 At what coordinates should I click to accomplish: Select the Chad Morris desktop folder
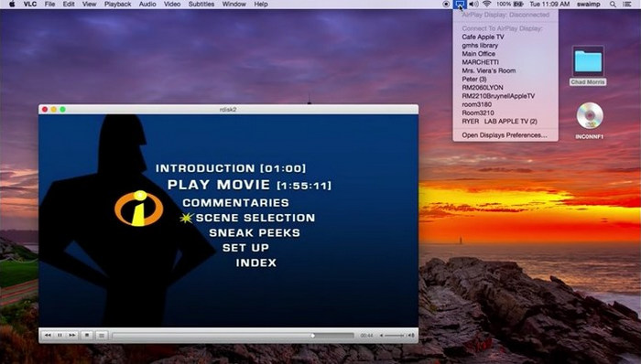[588, 65]
